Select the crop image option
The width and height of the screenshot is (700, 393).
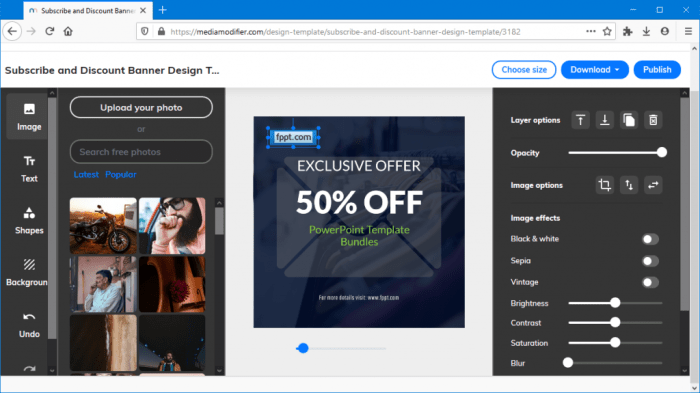[x=604, y=185]
